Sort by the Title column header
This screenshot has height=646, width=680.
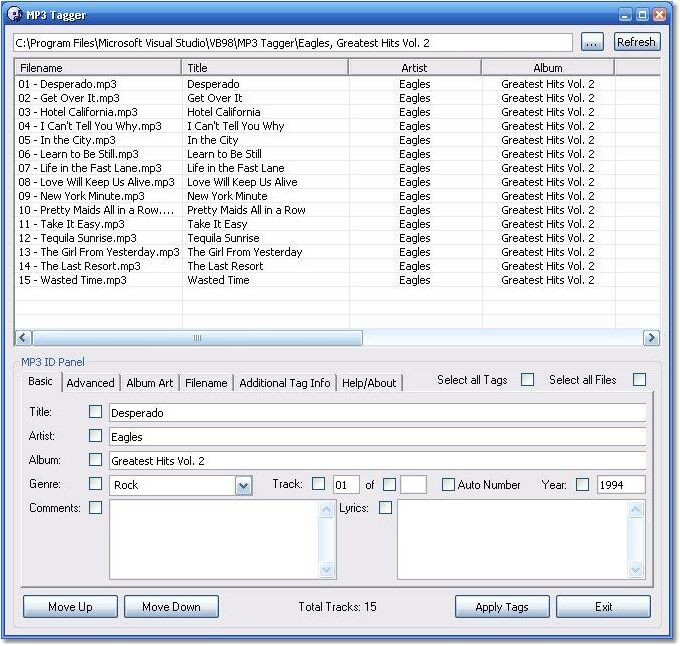click(x=265, y=68)
